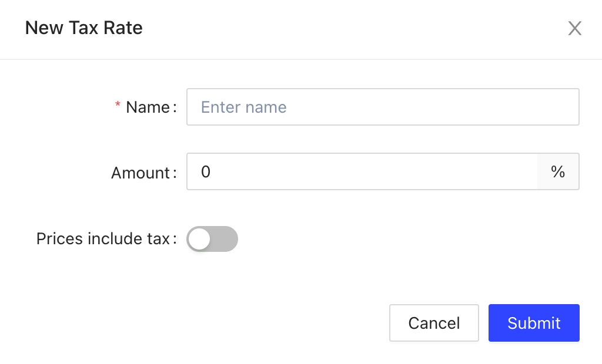Click the Amount field label
This screenshot has height=364, width=602.
pos(141,173)
